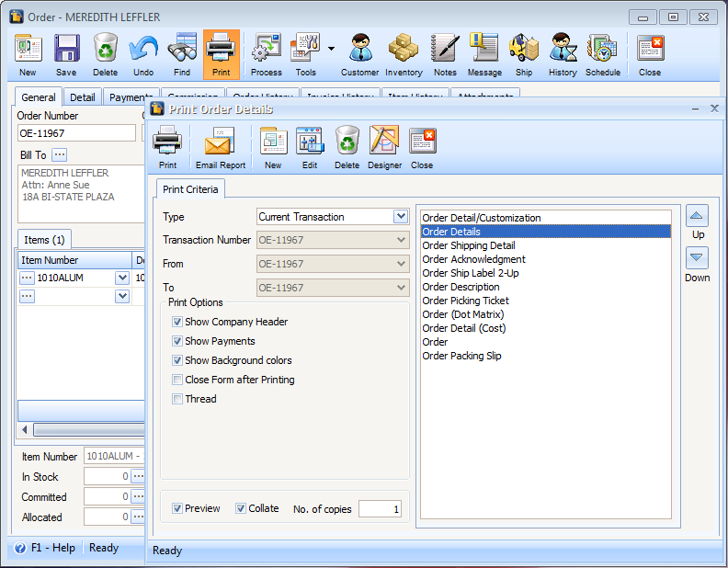The image size is (728, 568).
Task: Click the Order Number field OE-11967
Action: pos(76,133)
